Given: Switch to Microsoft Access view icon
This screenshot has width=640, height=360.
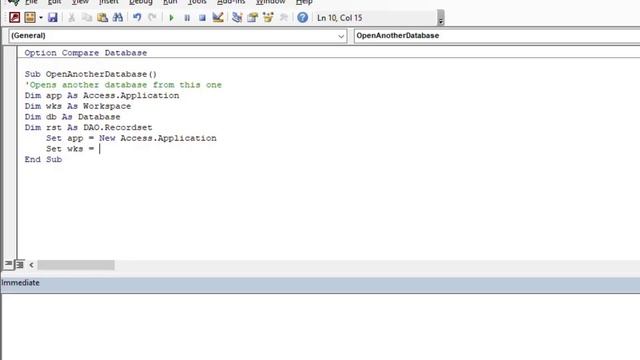Looking at the screenshot, I should [15, 18].
